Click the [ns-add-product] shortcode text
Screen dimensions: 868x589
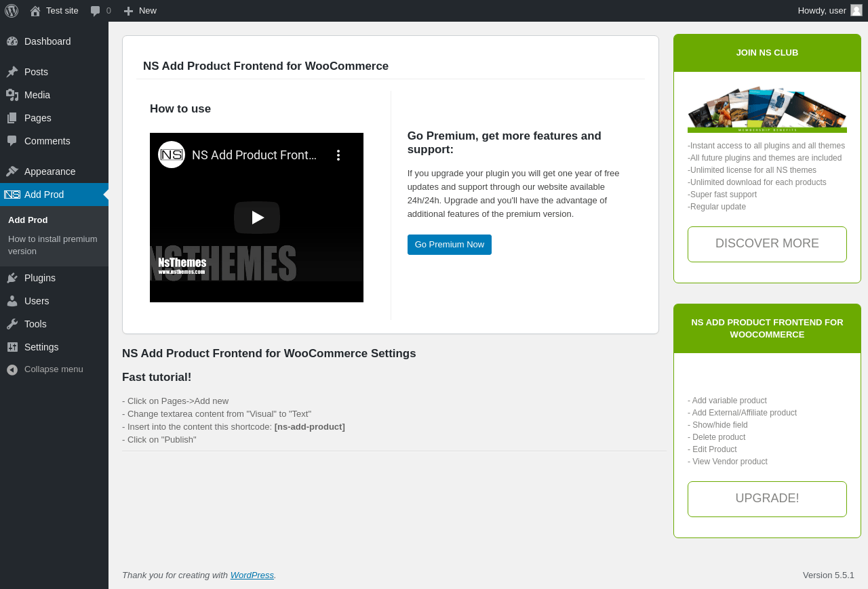click(x=310, y=427)
